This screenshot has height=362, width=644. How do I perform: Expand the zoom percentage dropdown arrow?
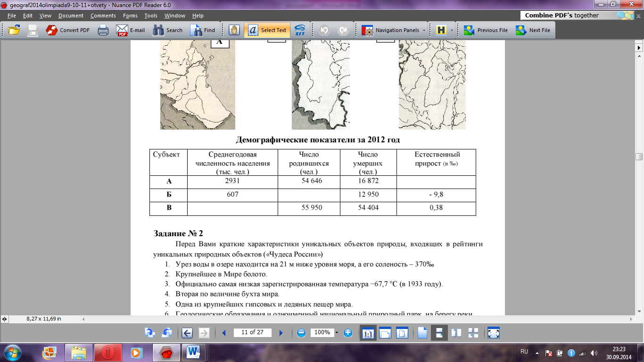point(337,332)
